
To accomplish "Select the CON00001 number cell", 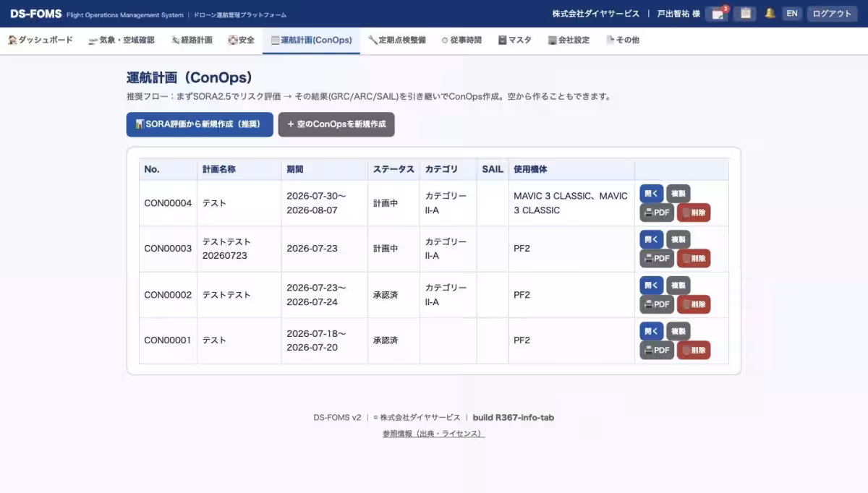I will (168, 340).
